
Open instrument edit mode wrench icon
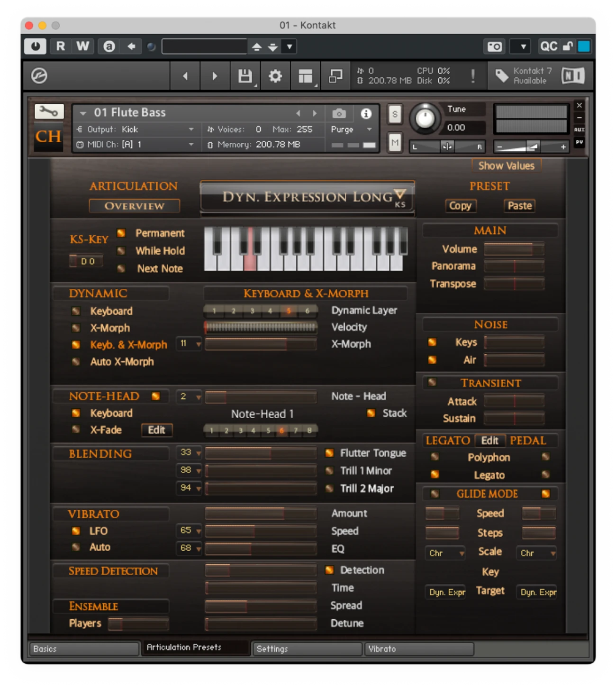pos(49,112)
